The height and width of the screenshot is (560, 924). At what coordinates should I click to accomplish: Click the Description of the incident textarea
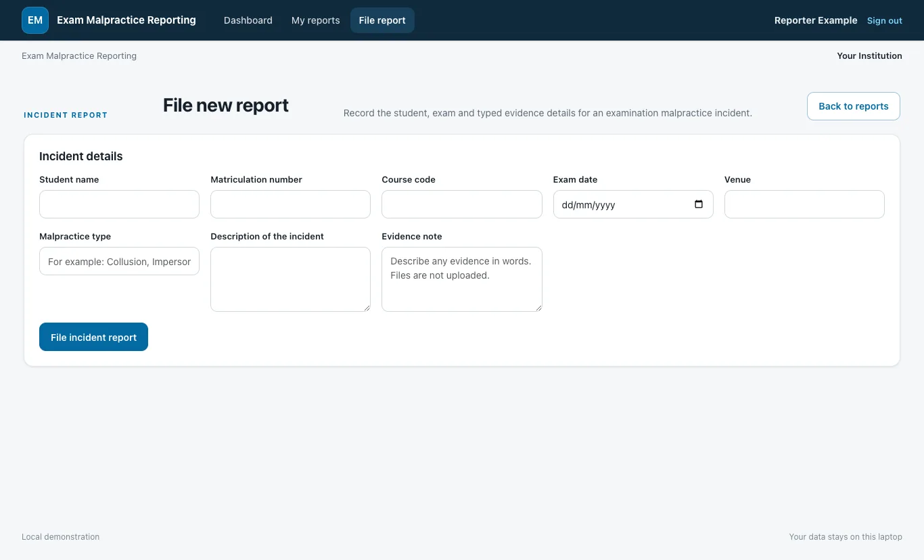290,279
